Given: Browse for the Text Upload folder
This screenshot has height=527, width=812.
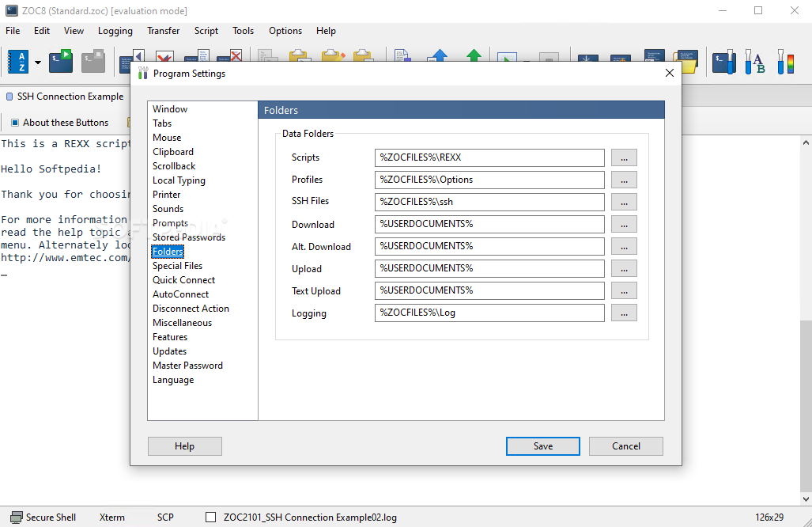Looking at the screenshot, I should pos(624,290).
